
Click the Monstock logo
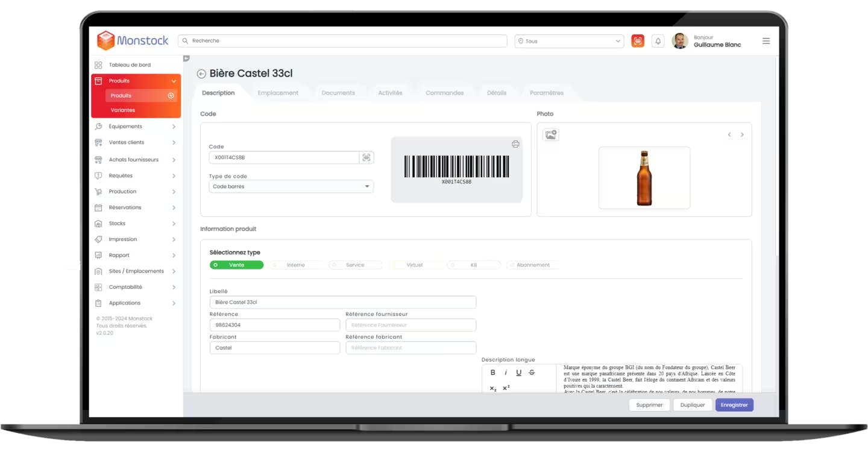(133, 40)
